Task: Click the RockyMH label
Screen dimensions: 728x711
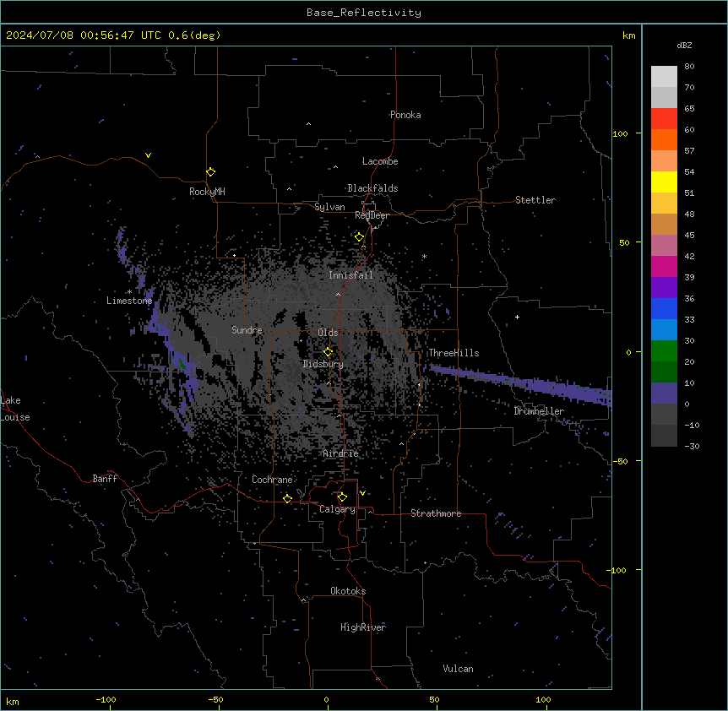Action: [x=207, y=192]
